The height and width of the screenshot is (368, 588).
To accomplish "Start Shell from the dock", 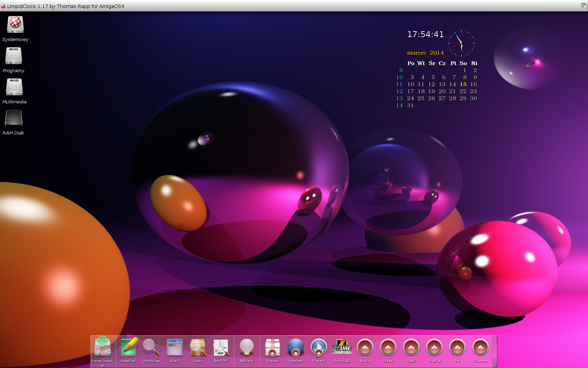I will point(175,347).
